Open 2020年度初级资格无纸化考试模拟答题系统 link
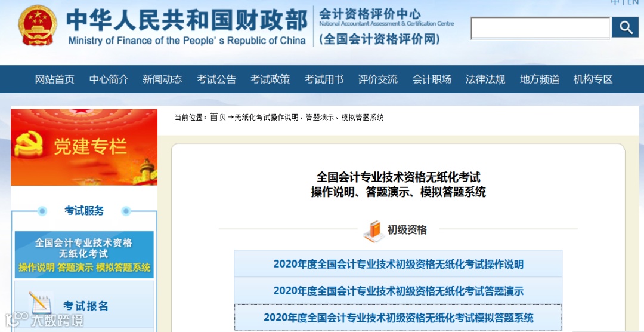Viewport: 644px width, 332px height. click(x=398, y=318)
